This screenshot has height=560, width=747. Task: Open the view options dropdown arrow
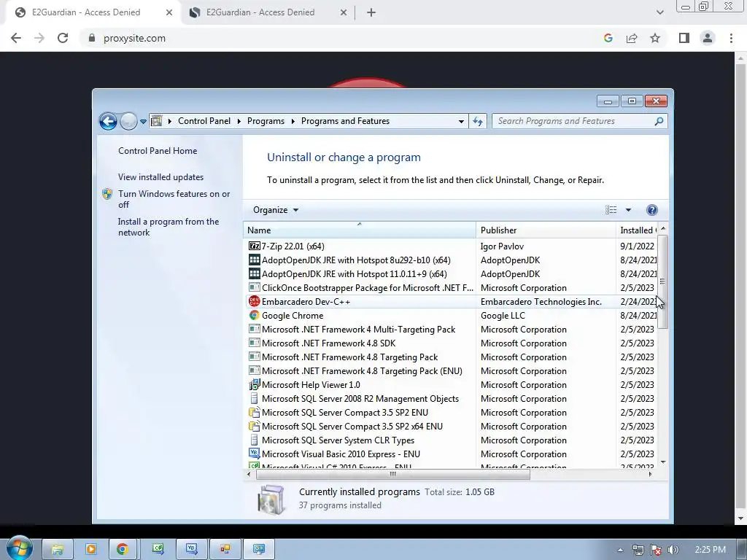pyautogui.click(x=628, y=210)
